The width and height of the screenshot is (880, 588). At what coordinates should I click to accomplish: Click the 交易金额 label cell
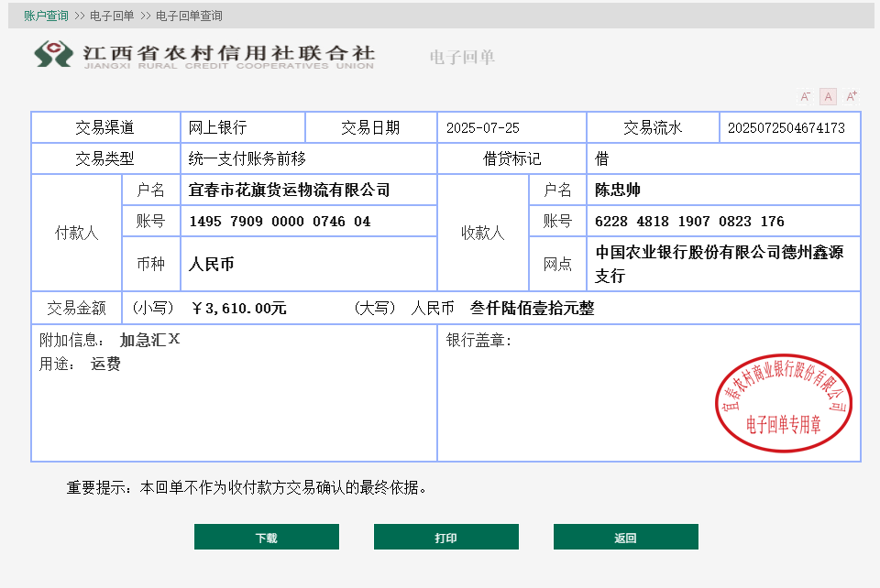pyautogui.click(x=76, y=309)
